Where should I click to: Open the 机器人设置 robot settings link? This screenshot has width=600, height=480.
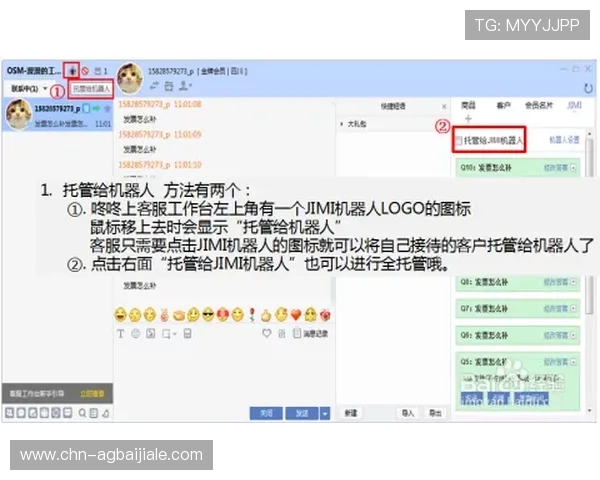pyautogui.click(x=564, y=140)
